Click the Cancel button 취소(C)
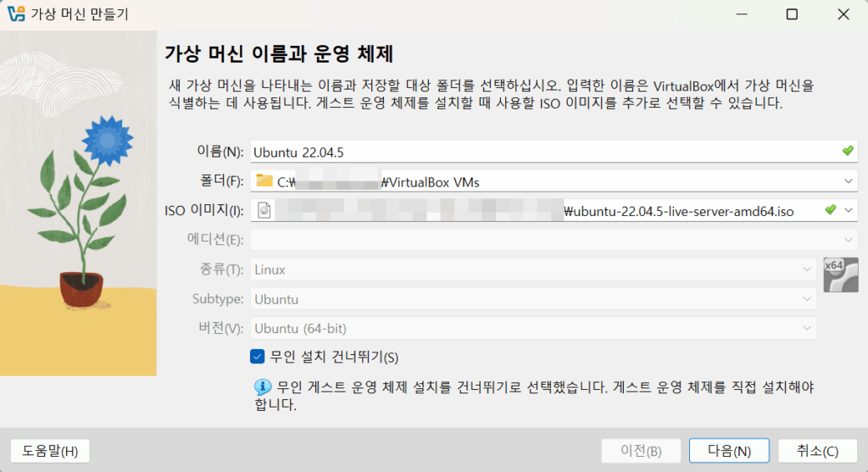This screenshot has height=472, width=868. (818, 451)
